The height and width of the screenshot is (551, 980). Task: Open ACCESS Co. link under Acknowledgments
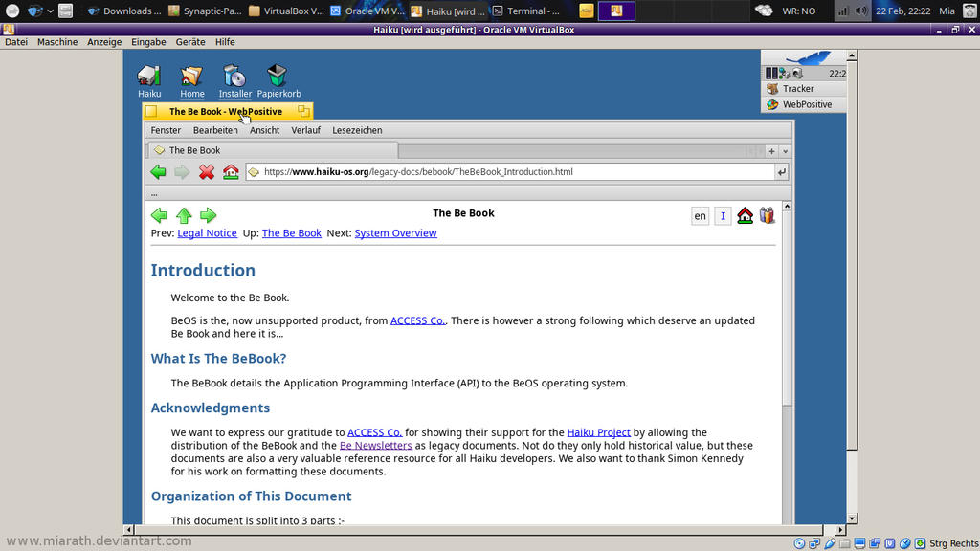[x=374, y=432]
